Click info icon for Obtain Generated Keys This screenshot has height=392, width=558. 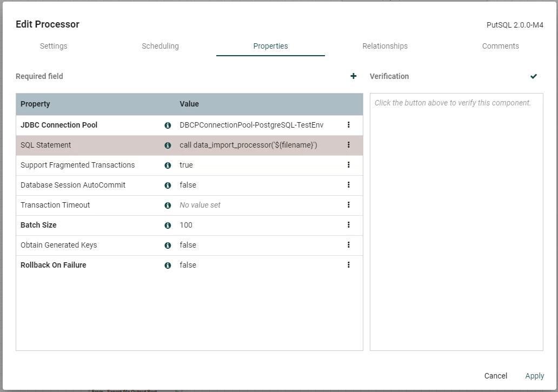tap(168, 245)
